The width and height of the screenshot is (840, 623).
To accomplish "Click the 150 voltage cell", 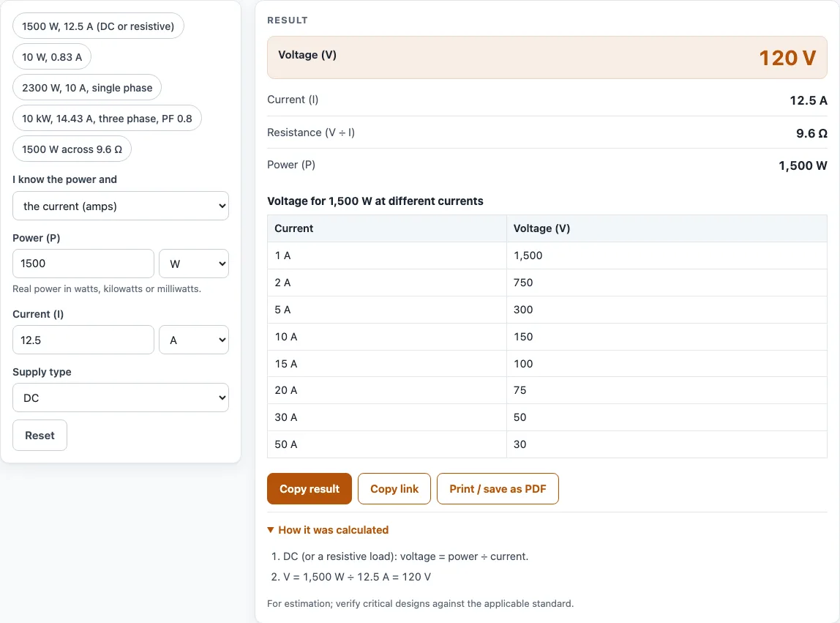I will click(667, 337).
